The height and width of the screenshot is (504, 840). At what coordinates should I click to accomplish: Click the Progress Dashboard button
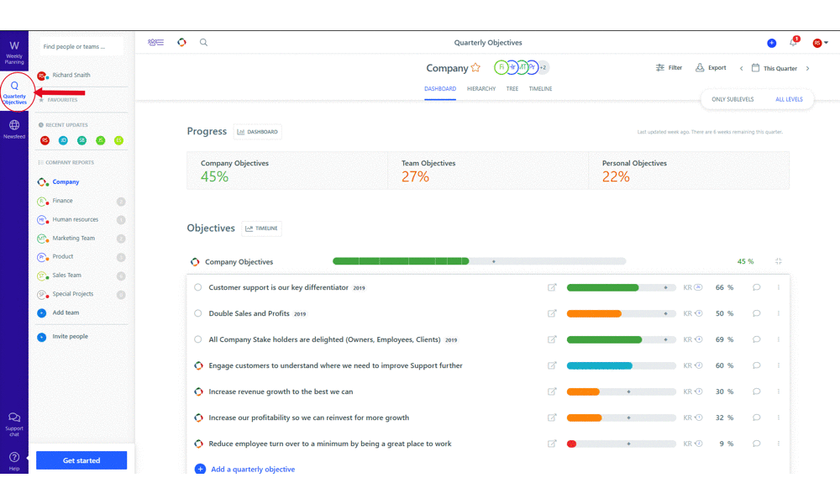click(x=258, y=132)
